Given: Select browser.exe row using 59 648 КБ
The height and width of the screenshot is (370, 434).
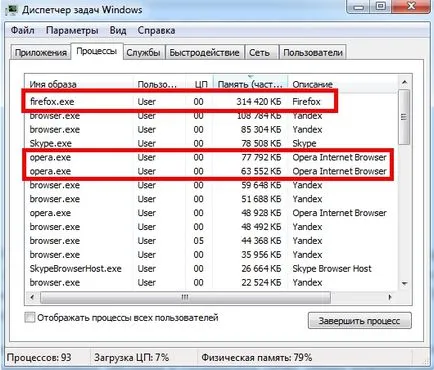Looking at the screenshot, I should point(212,185).
